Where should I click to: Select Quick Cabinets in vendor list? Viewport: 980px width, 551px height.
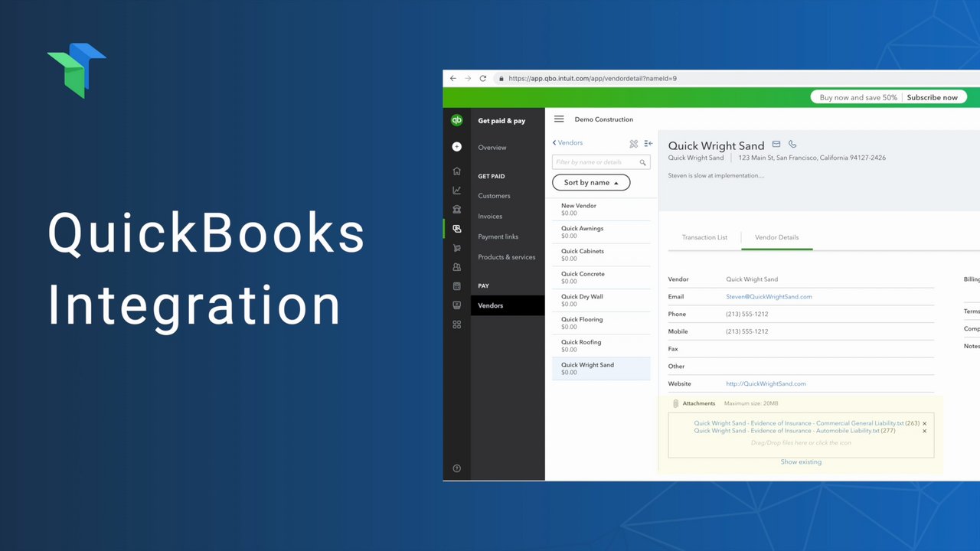click(602, 255)
